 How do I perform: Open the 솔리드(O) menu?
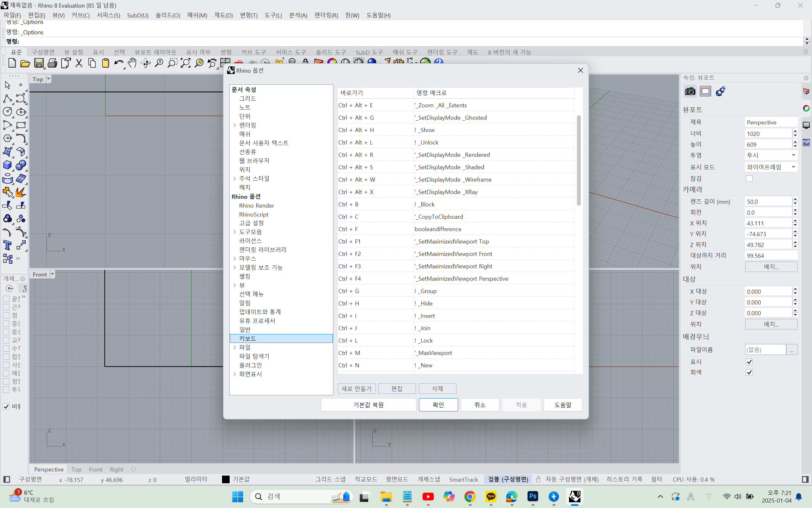(x=168, y=15)
